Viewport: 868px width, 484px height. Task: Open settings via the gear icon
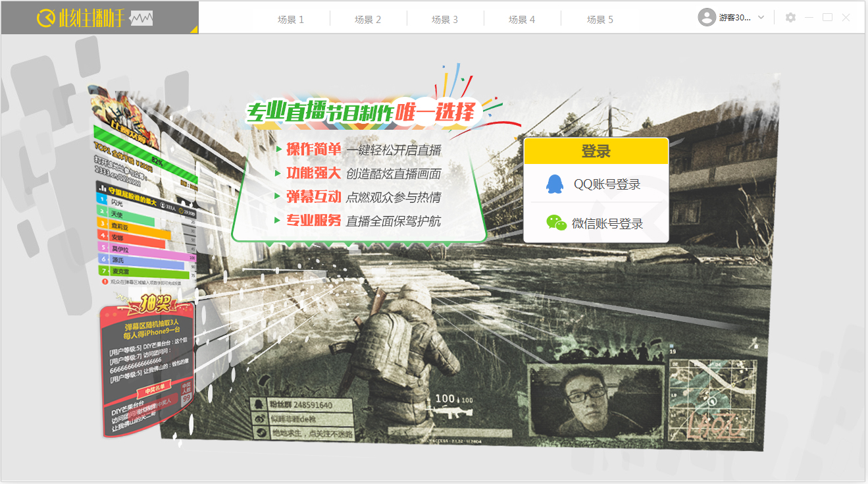pos(790,18)
